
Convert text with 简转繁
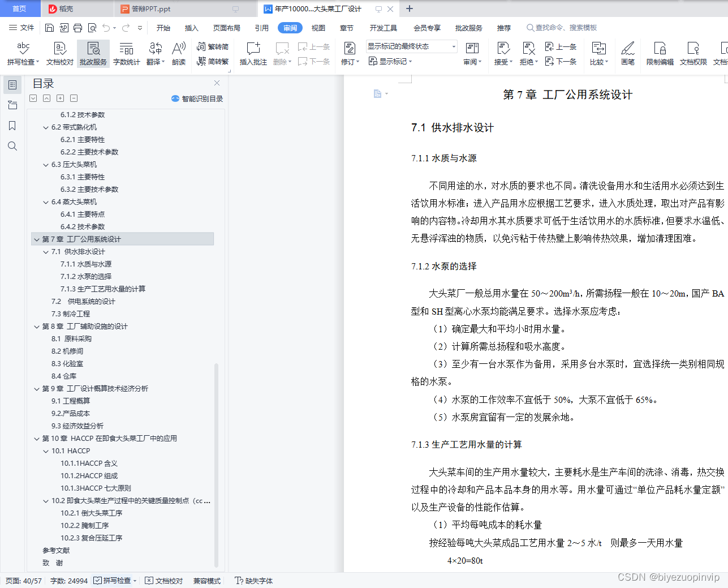coord(213,61)
